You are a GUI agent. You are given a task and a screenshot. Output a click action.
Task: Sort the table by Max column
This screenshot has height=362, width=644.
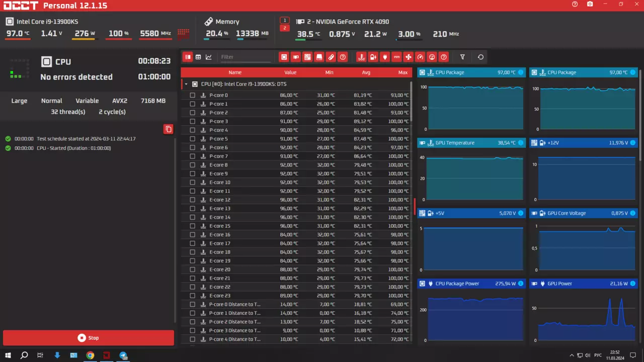pyautogui.click(x=403, y=72)
